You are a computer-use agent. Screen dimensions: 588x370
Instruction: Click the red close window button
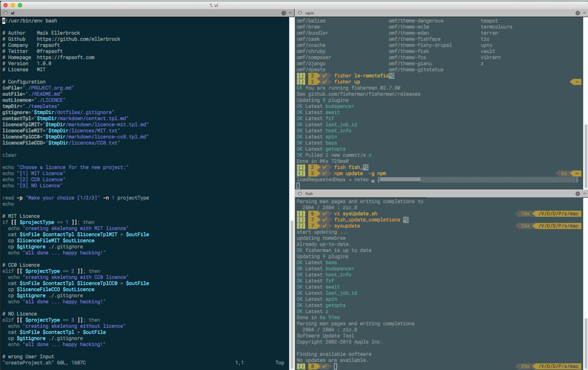[6, 5]
